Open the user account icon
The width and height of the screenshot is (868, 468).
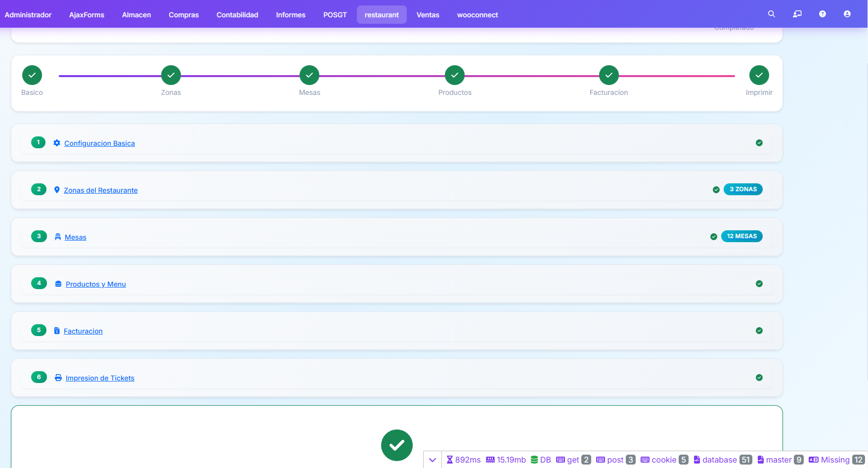click(847, 14)
